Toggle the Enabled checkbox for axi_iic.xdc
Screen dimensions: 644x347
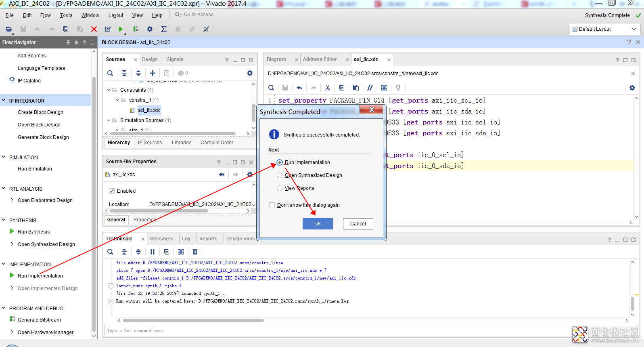112,191
